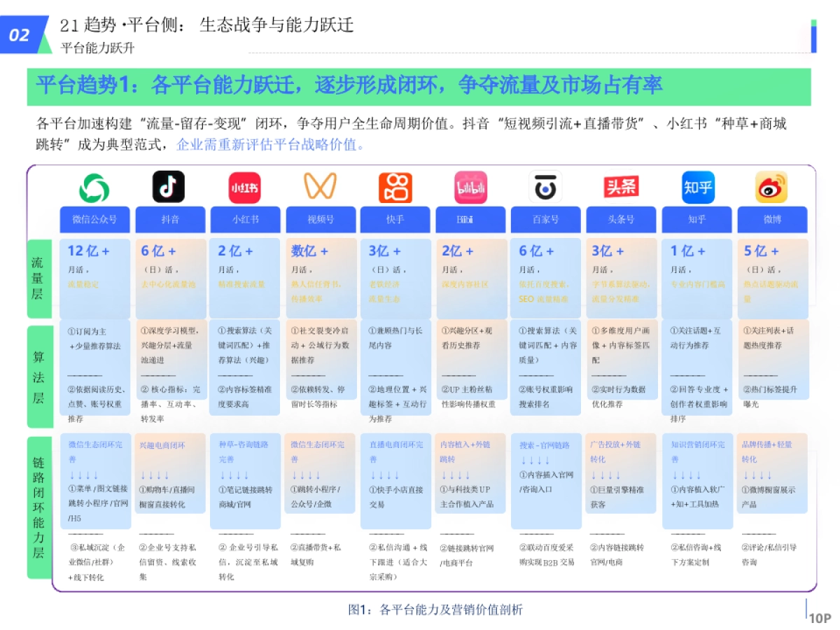
Task: Click the 微信公众号 column header label
Action: tap(94, 220)
